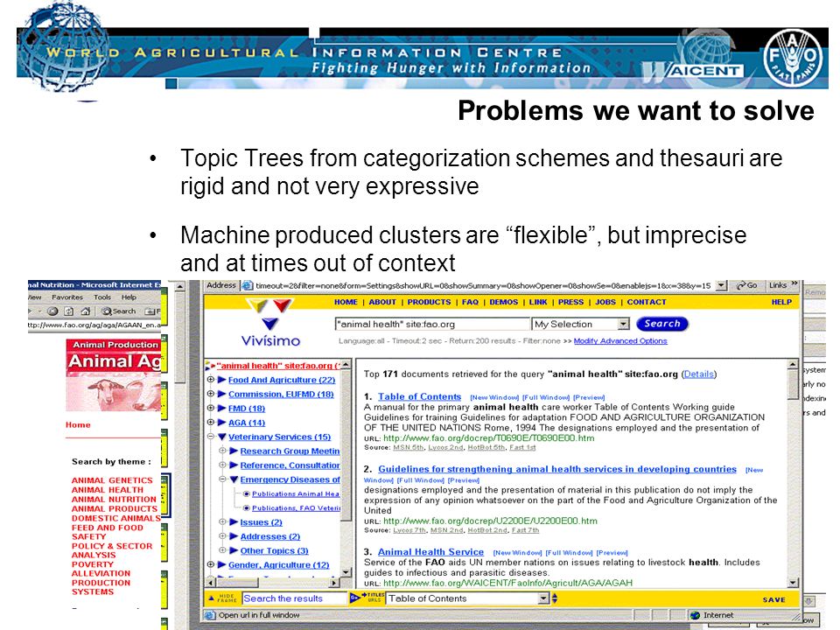
Task: Click the up/down arrows beside Table of Contents
Action: pos(555,598)
